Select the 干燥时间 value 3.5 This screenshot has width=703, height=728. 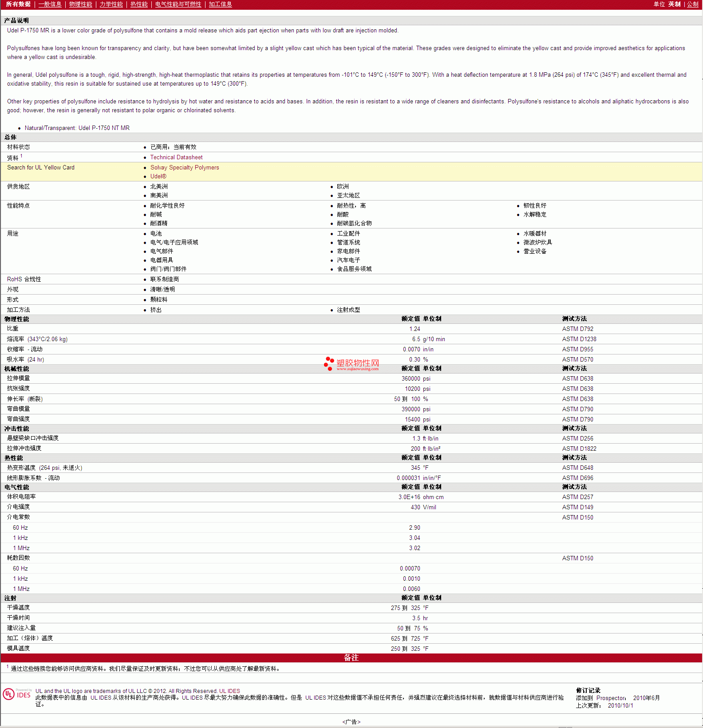pyautogui.click(x=416, y=618)
